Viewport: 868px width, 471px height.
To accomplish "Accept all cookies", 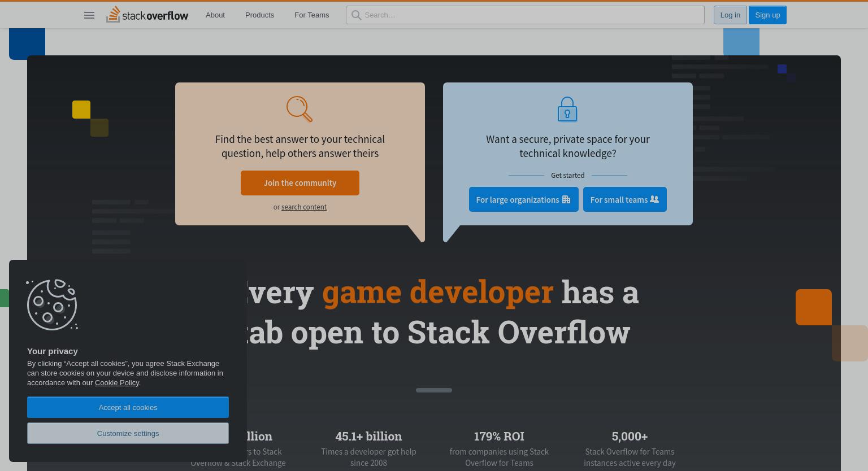I will tap(128, 407).
